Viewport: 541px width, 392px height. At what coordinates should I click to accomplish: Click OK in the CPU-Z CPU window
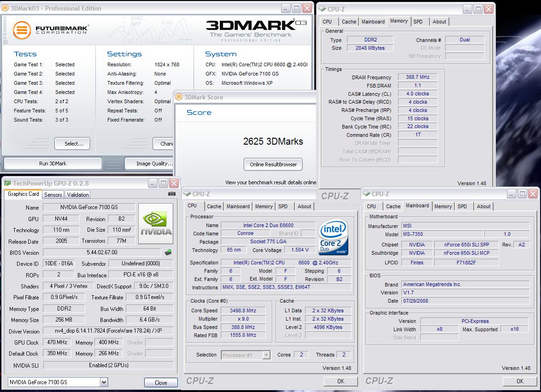[341, 381]
